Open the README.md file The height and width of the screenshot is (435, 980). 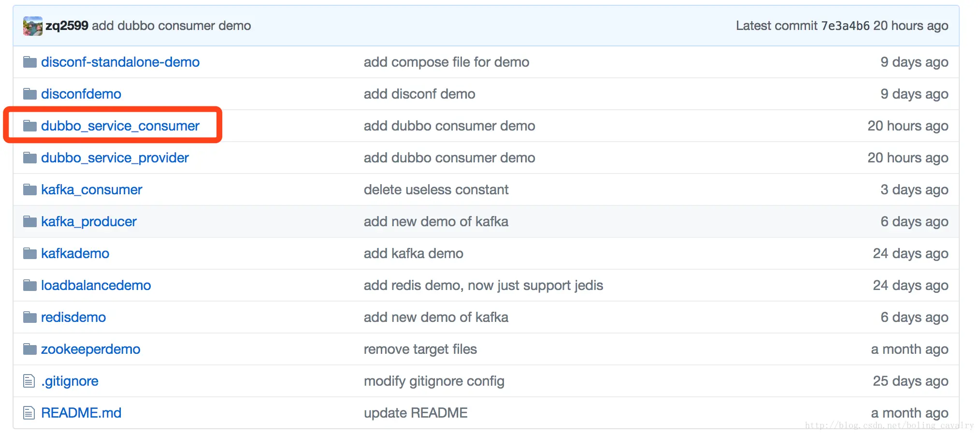coord(81,413)
